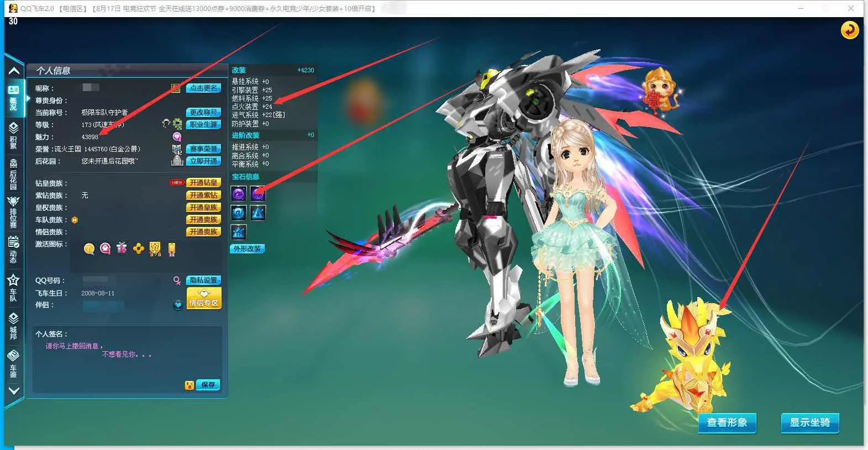Open the 职业生涯 career button
Viewport: 868px width, 450px height.
203,125
